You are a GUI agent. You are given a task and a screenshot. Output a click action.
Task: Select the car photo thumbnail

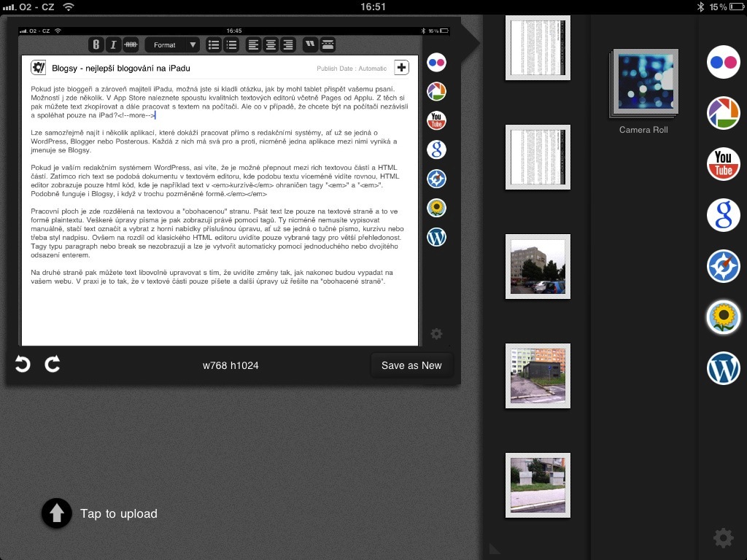tap(537, 266)
